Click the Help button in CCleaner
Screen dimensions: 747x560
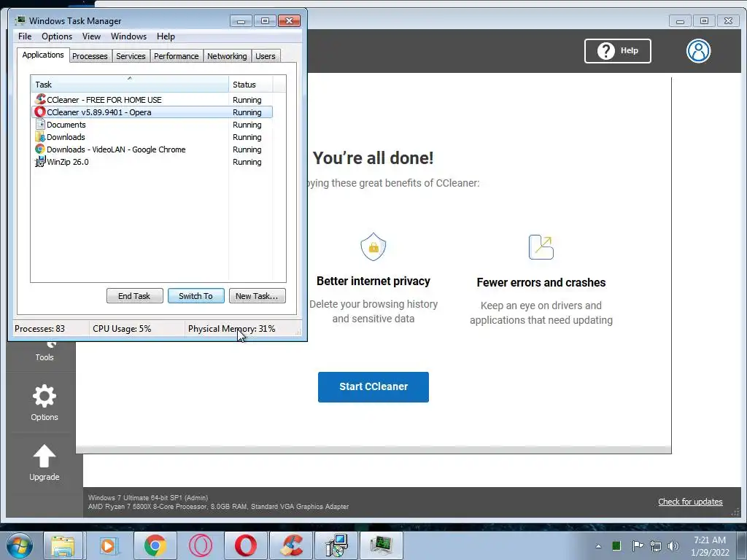tap(617, 51)
